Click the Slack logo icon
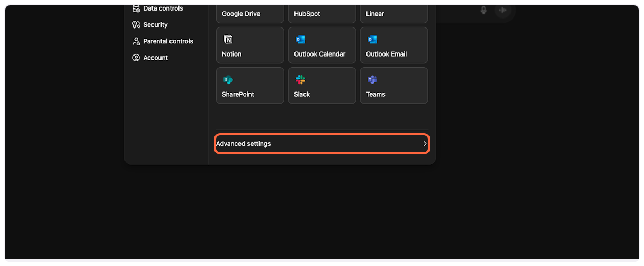 click(x=300, y=80)
